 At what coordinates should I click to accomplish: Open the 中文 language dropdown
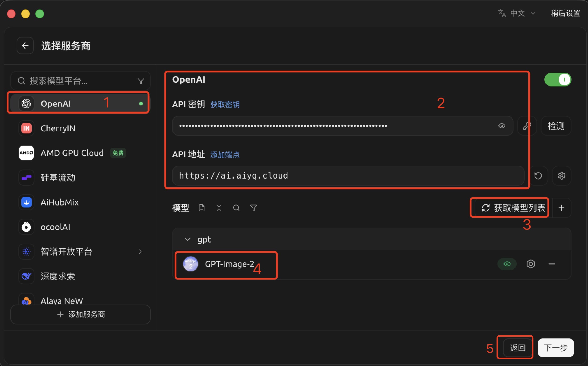click(517, 13)
